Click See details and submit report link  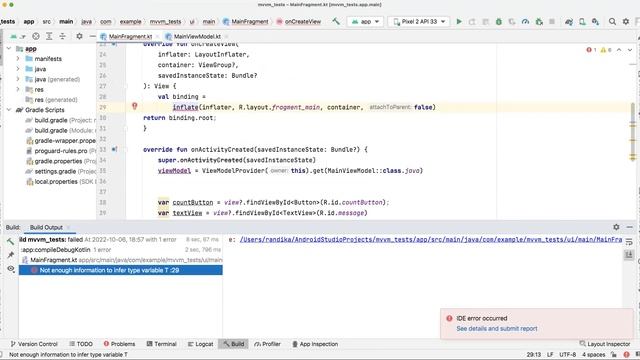coord(497,329)
